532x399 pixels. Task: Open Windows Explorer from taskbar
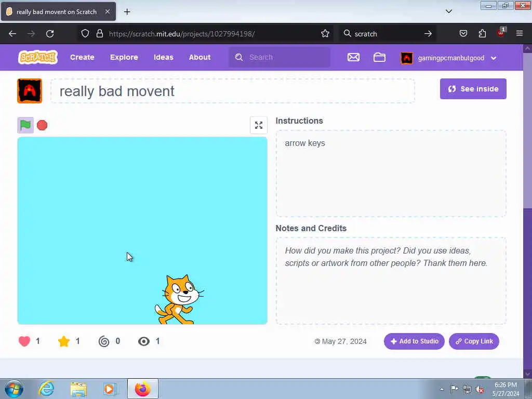click(x=78, y=389)
